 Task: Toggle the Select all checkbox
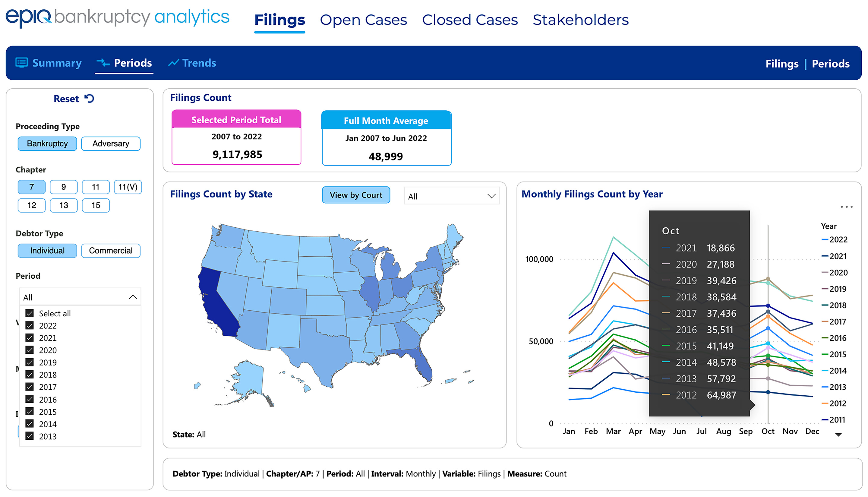[30, 313]
